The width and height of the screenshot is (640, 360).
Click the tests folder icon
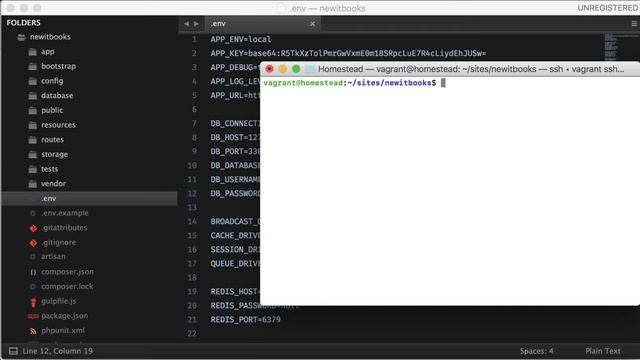point(33,169)
